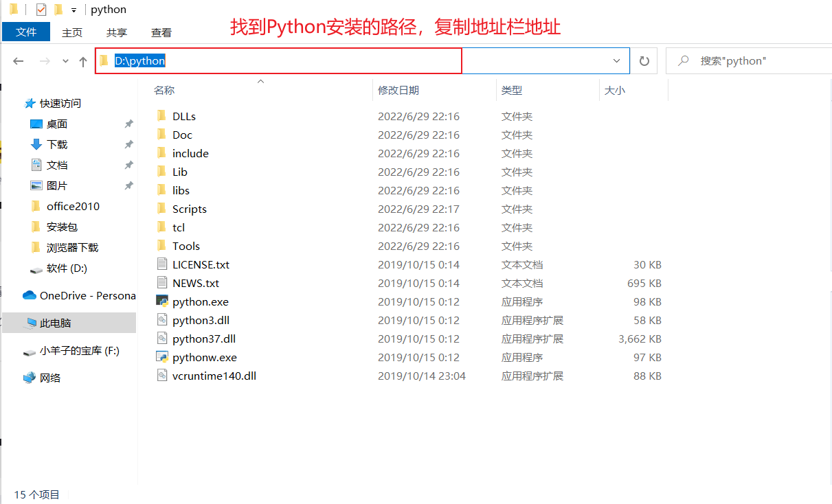Click the Network icon in sidebar
The width and height of the screenshot is (832, 504).
pos(29,378)
